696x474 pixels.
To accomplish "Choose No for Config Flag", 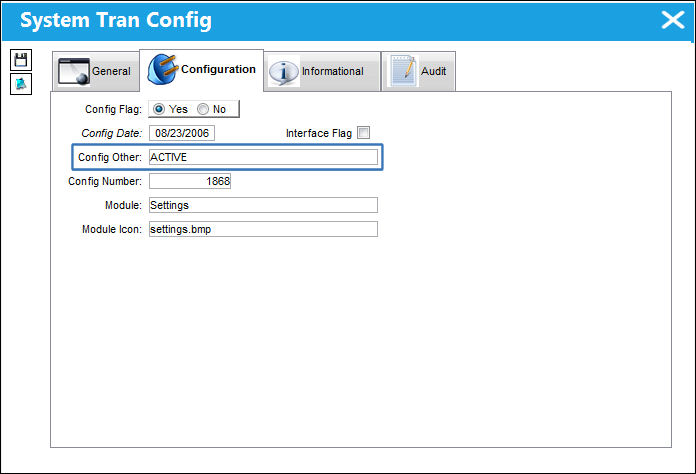I will pyautogui.click(x=203, y=109).
